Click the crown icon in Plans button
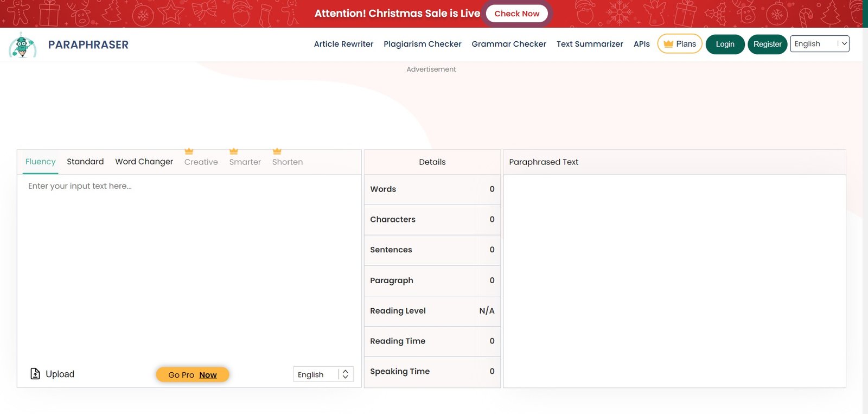868x414 pixels. [668, 44]
